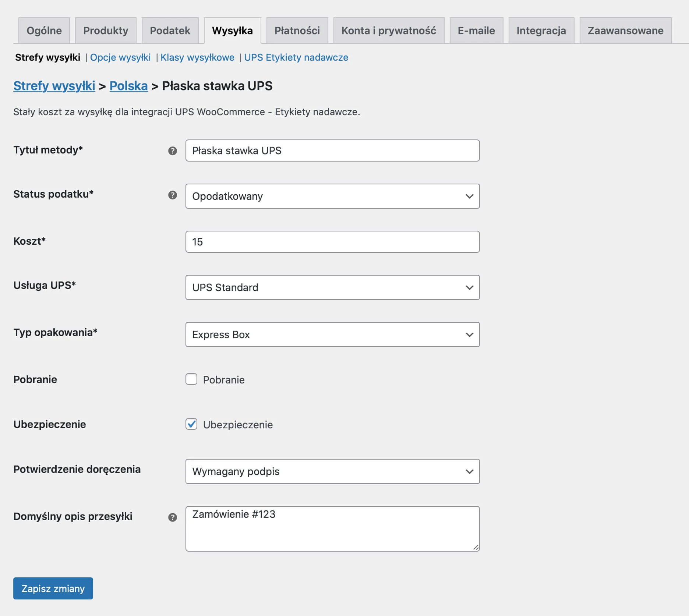Screen dimensions: 689x616
Task: Select the Wysyłka tab
Action: click(233, 31)
